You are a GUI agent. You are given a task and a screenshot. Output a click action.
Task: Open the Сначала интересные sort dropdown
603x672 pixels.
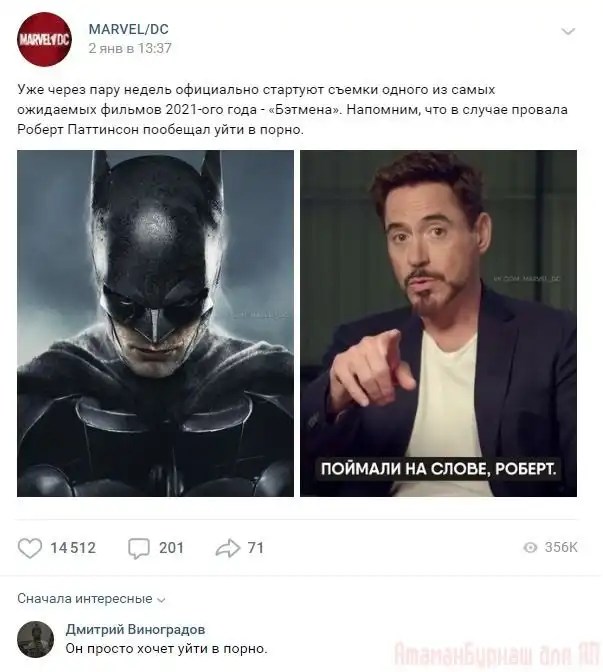(x=91, y=599)
